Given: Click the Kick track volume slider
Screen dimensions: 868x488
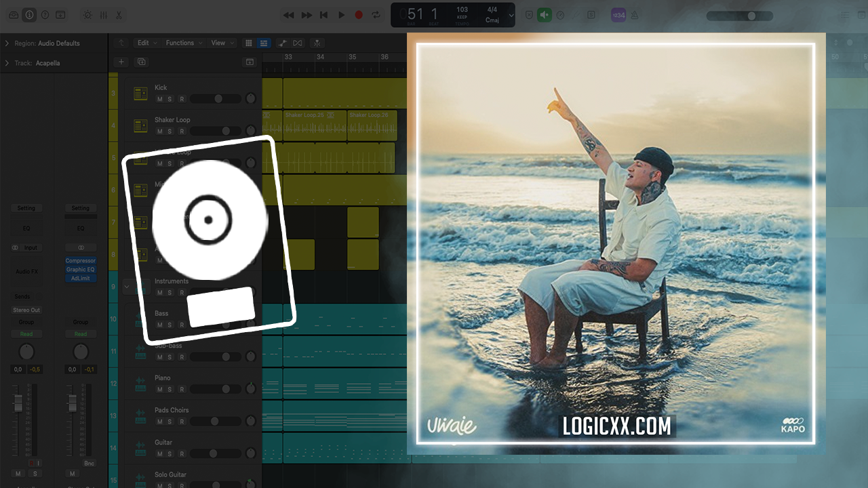Looking at the screenshot, I should tap(216, 99).
